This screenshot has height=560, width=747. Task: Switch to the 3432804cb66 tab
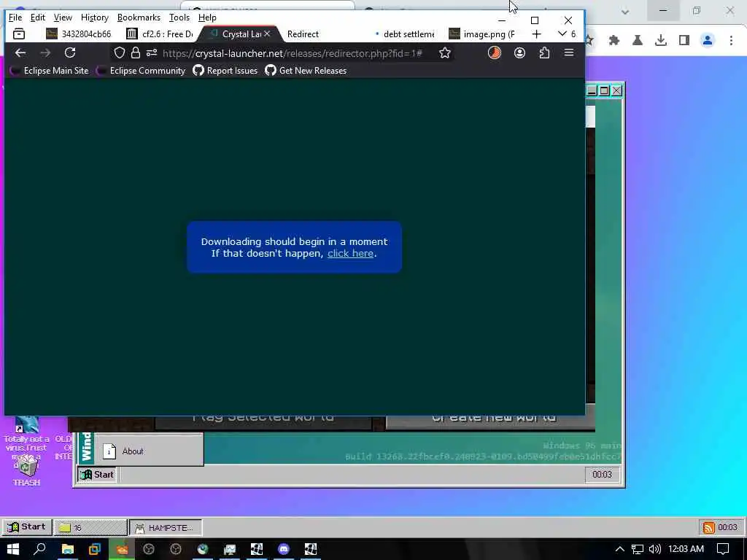click(79, 34)
